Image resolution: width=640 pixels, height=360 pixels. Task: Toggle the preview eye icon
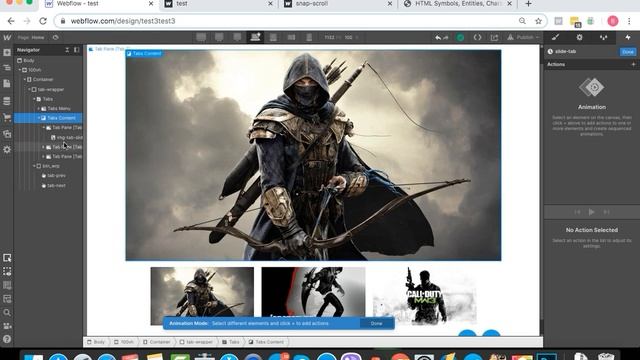click(x=56, y=37)
